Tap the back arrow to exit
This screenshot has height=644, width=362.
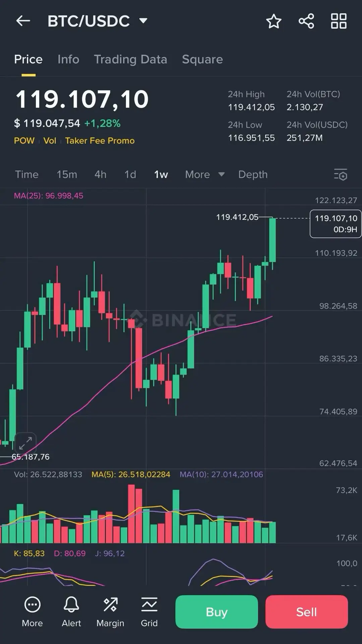pyautogui.click(x=22, y=21)
